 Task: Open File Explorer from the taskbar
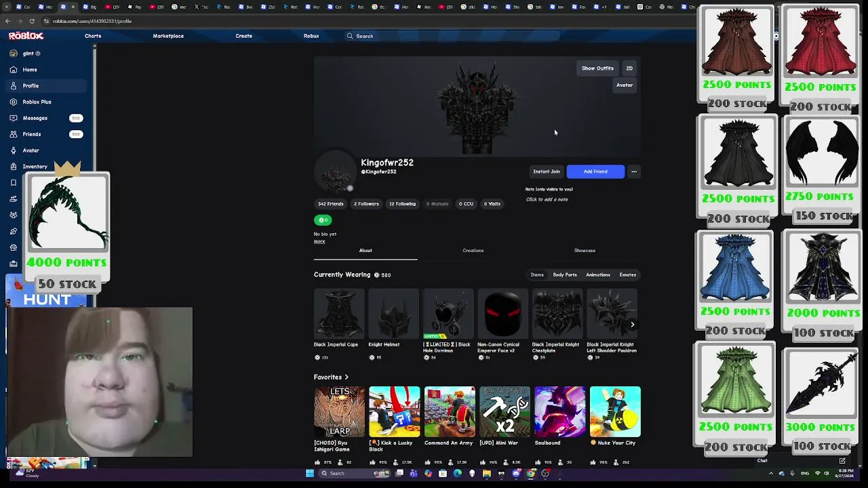click(x=486, y=473)
